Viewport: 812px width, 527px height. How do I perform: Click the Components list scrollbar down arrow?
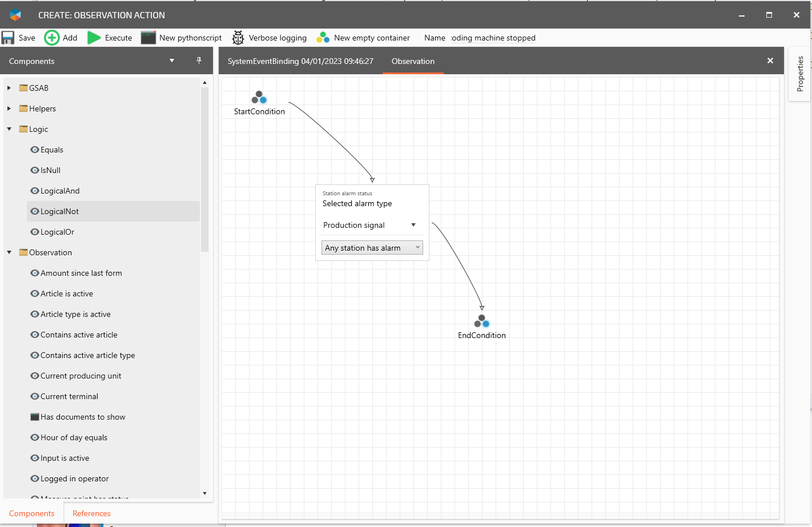click(204, 493)
